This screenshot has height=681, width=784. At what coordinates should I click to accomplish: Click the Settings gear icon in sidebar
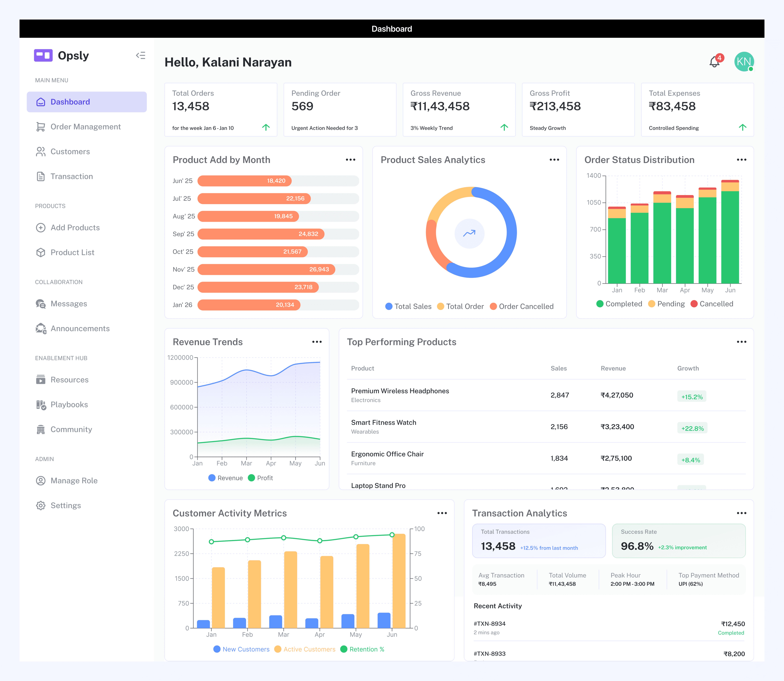[x=41, y=505]
